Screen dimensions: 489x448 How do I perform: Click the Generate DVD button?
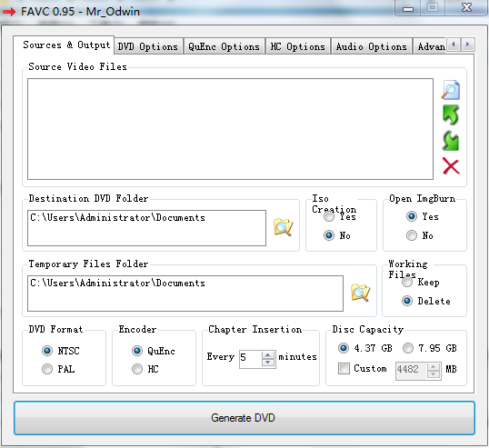point(244,418)
